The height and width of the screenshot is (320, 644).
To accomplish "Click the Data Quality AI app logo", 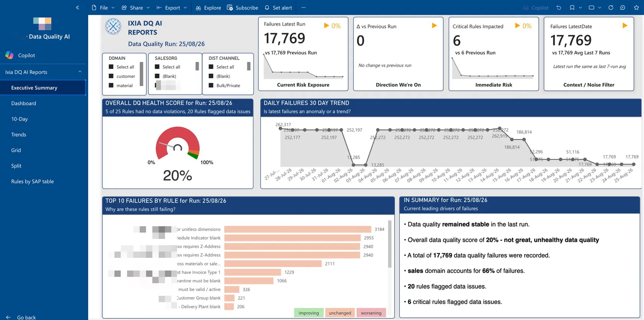I will coord(42,24).
